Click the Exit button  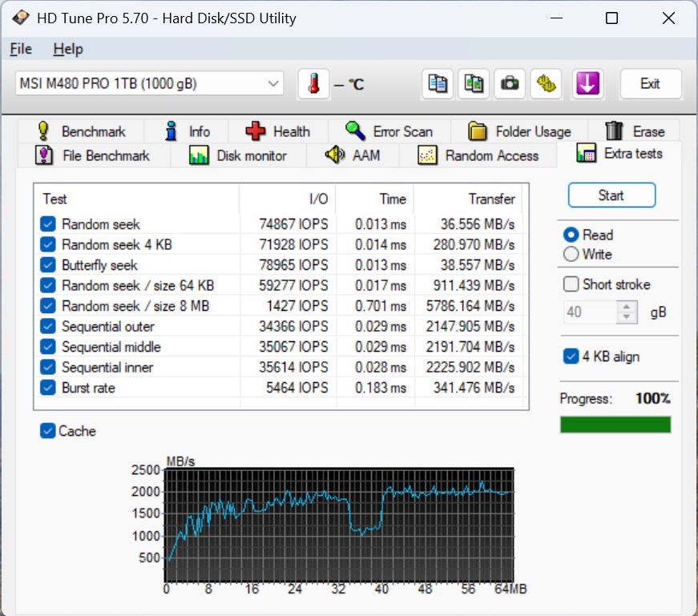pos(650,83)
